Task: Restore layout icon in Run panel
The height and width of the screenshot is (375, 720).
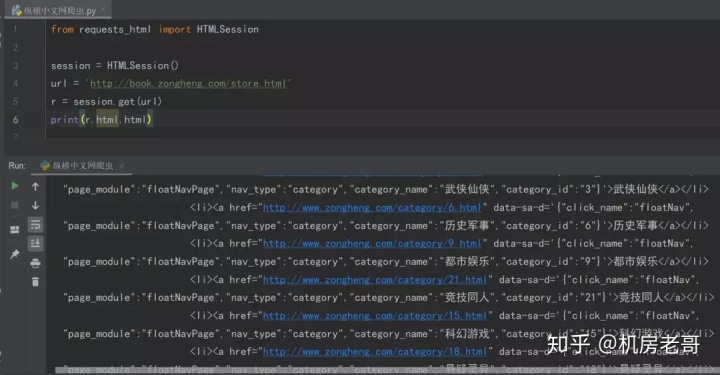Action: pyautogui.click(x=15, y=229)
